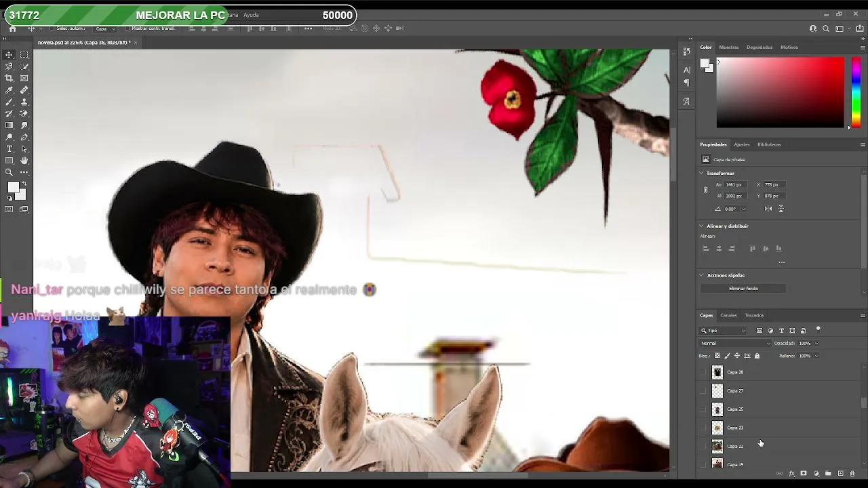Open the Search icon in options bar
Screen dimensions: 868x488
pyautogui.click(x=826, y=28)
